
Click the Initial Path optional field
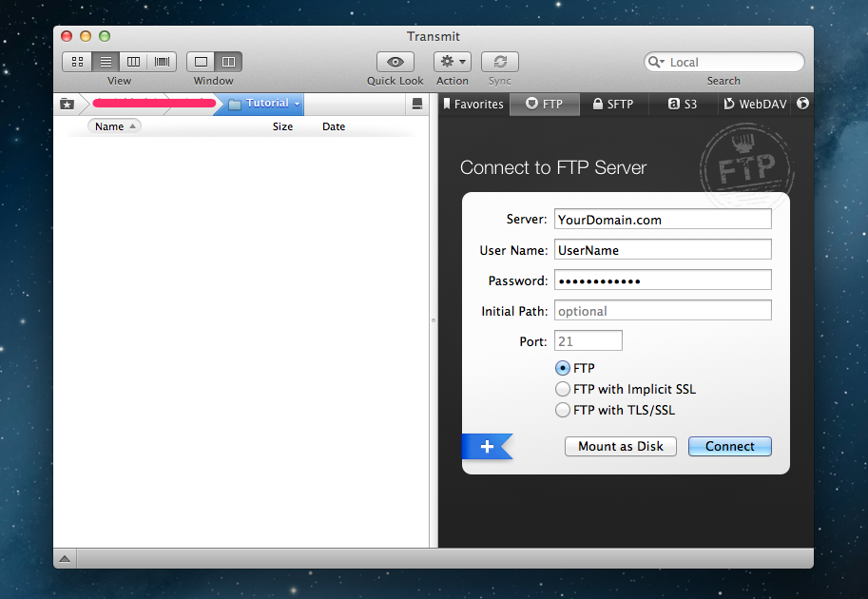point(663,311)
